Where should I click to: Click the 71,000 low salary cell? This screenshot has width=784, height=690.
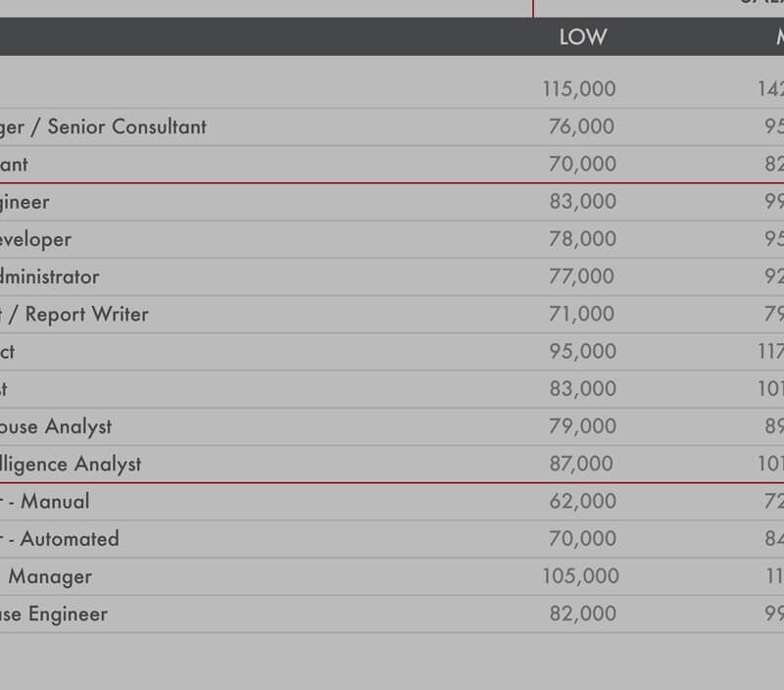pos(582,315)
